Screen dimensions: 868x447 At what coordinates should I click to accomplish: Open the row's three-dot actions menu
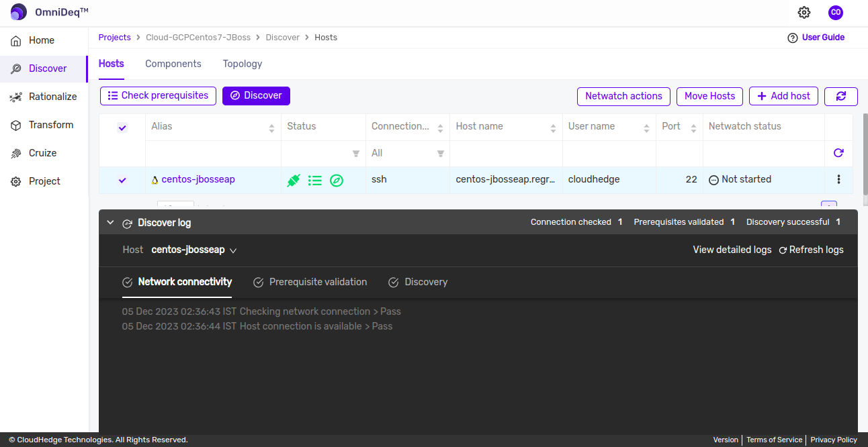(x=838, y=179)
